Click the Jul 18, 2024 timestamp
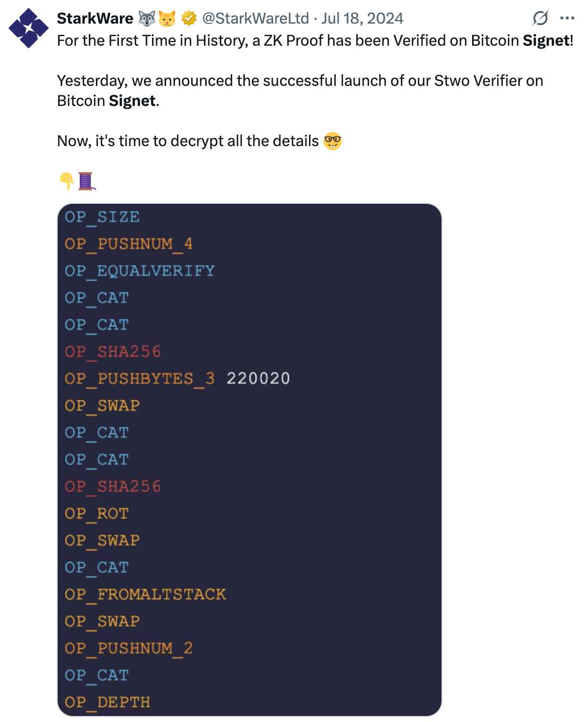Screen dimensions: 588x722 [362, 19]
